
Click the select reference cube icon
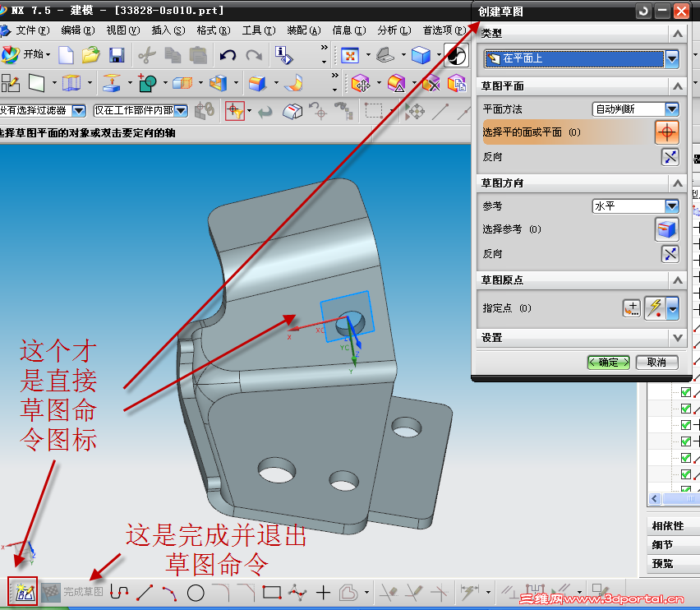[667, 229]
